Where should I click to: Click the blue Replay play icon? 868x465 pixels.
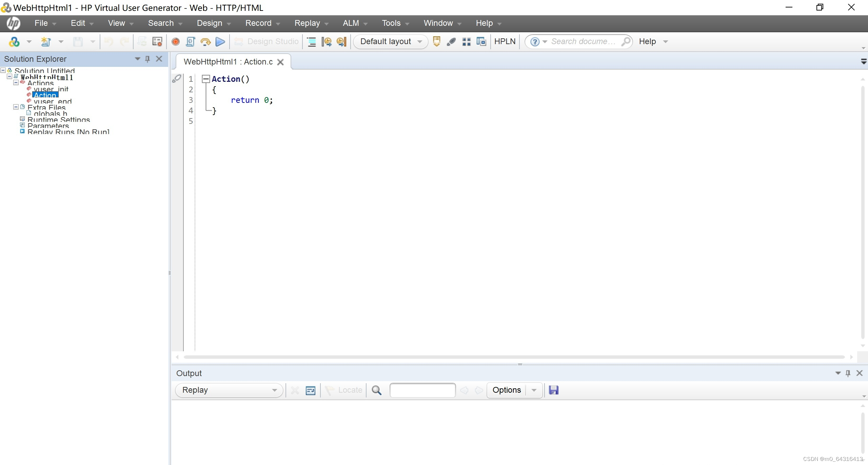tap(220, 41)
